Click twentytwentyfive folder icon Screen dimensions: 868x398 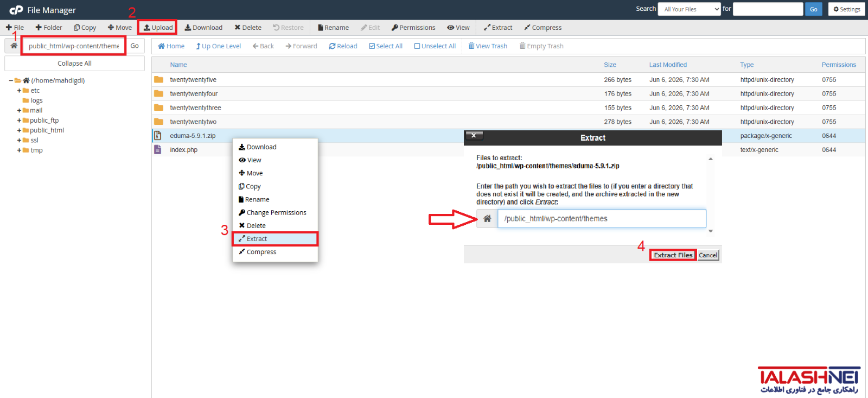[158, 80]
